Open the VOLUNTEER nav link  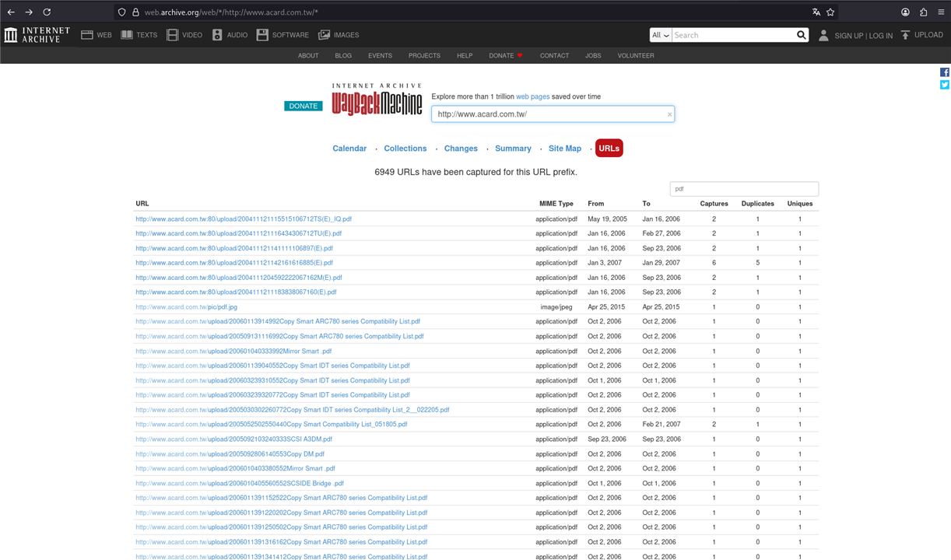click(636, 56)
